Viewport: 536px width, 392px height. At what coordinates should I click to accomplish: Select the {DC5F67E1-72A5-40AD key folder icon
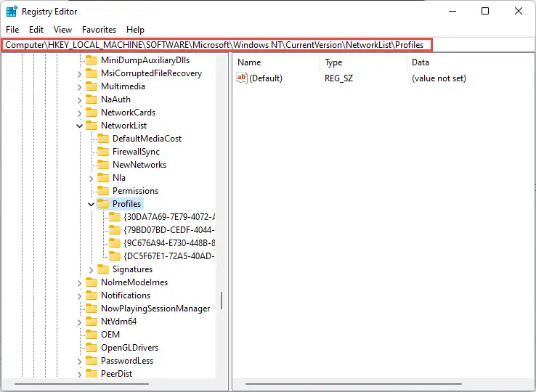click(115, 256)
